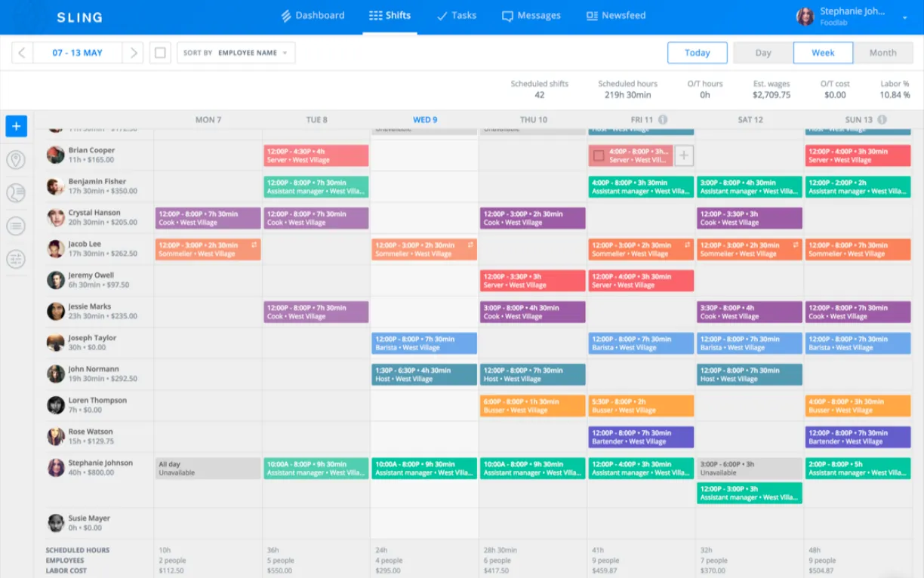
Task: Click the Jessie Marks employee name
Action: coord(90,306)
